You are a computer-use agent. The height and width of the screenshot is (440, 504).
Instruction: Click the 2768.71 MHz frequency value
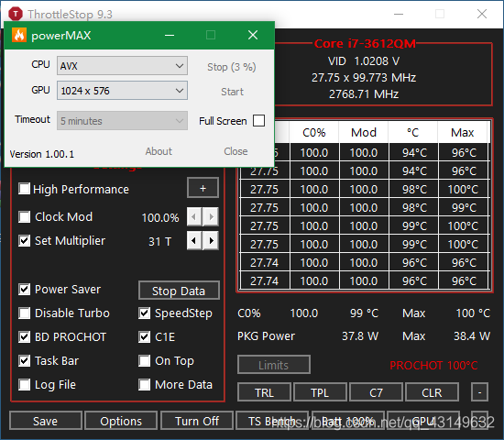[364, 94]
